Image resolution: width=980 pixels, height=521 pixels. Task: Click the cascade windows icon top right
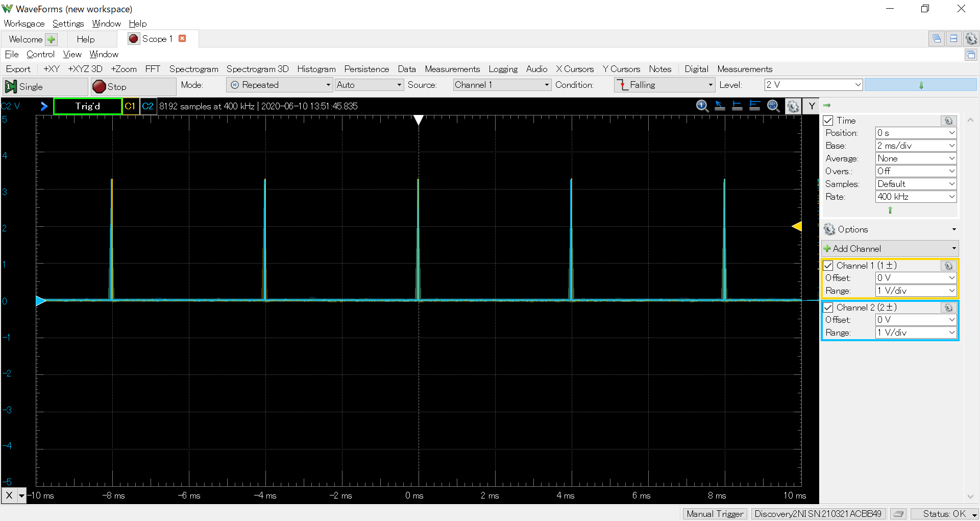(x=937, y=38)
